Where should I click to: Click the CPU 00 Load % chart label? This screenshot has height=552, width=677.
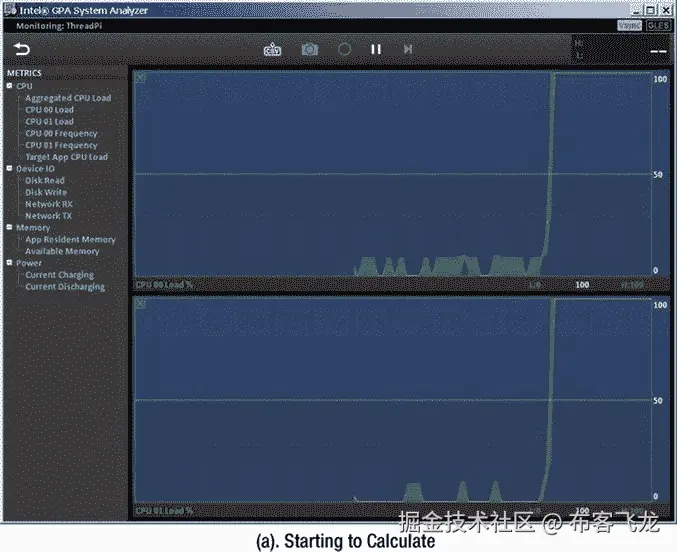tap(164, 285)
